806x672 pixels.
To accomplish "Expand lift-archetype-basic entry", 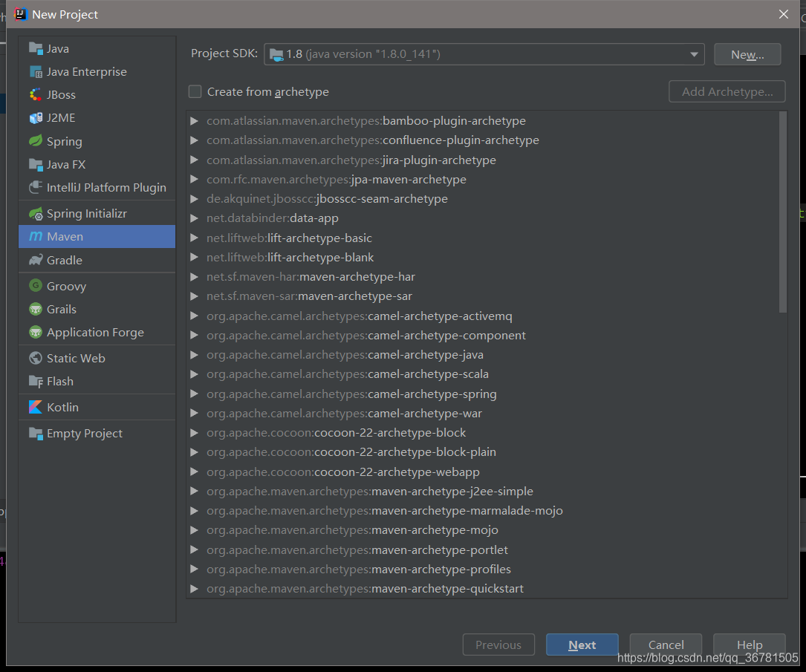I will [x=195, y=238].
